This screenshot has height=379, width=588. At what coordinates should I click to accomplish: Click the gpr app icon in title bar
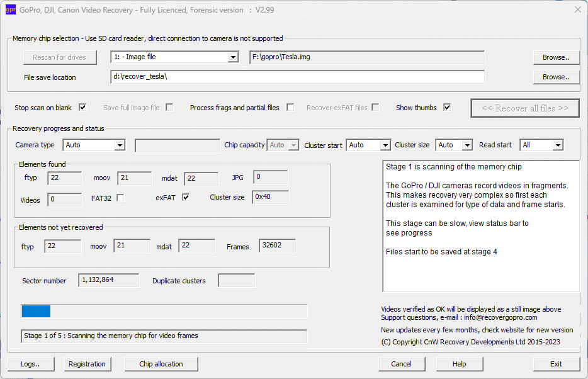(10, 10)
